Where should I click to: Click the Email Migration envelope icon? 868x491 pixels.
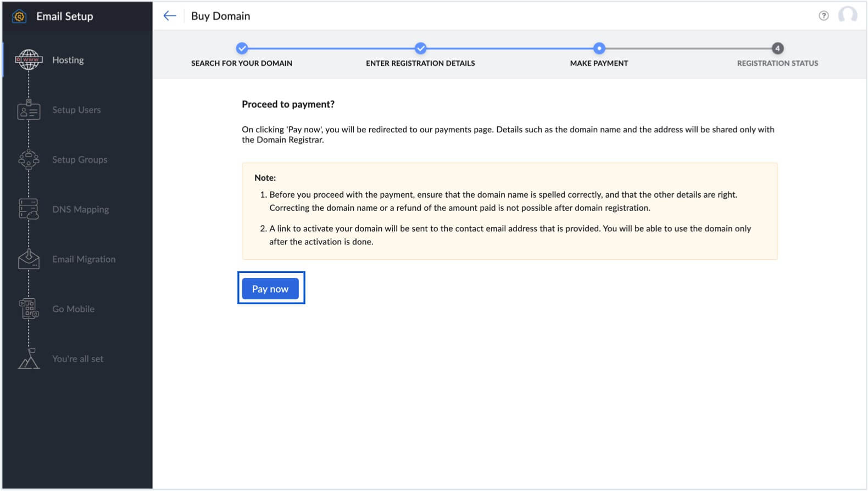[x=29, y=259]
